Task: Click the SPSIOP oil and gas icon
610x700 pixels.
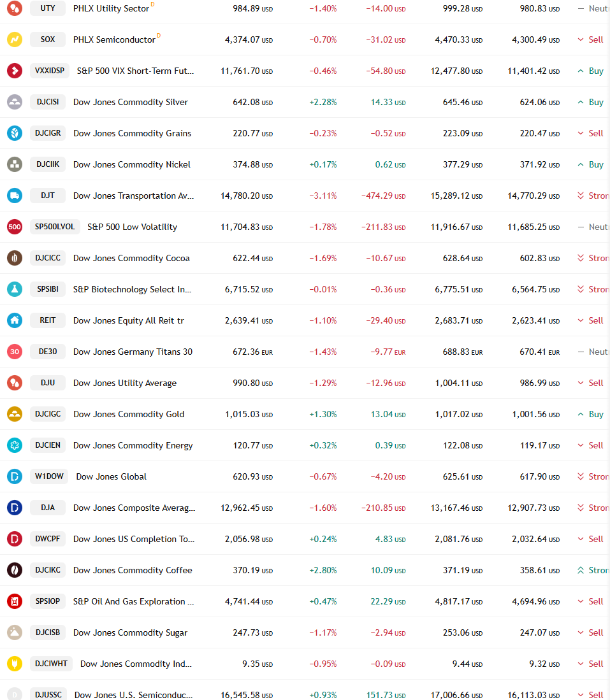Action: tap(15, 601)
